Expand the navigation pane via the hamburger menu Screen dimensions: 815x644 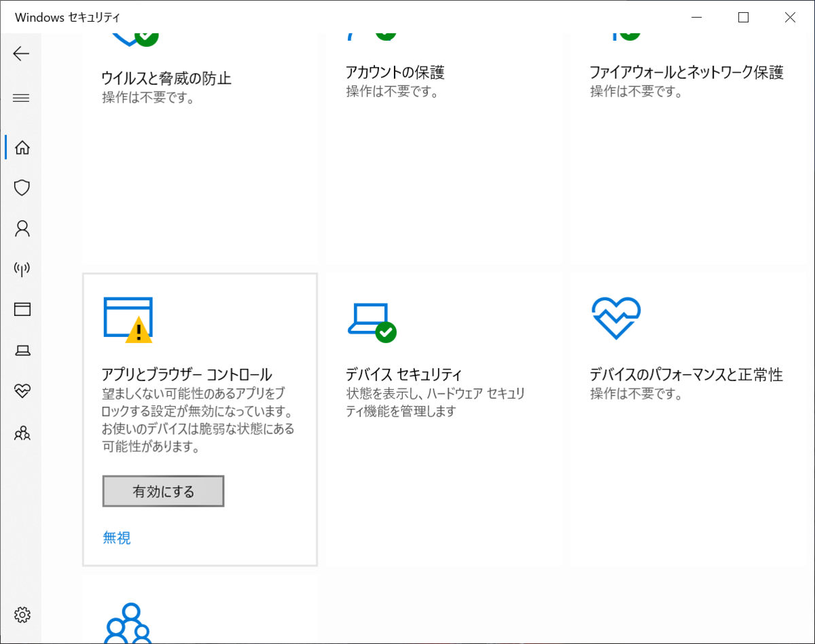pos(21,98)
